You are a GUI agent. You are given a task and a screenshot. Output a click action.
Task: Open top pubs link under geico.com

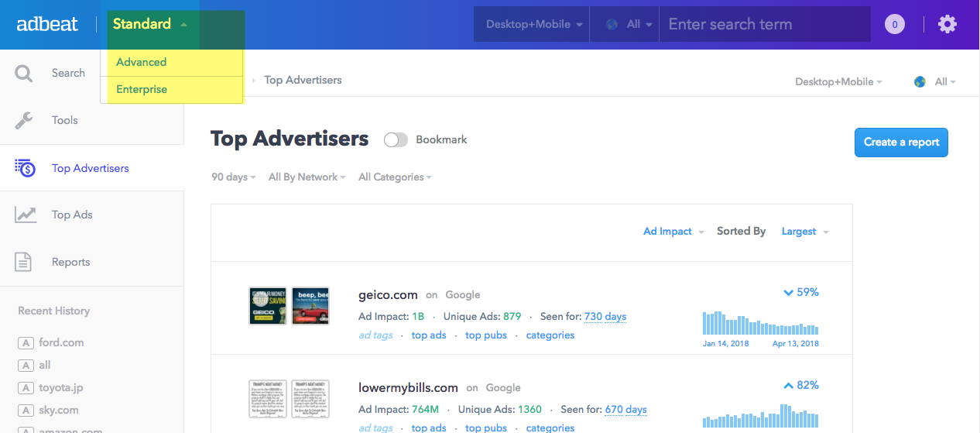(x=486, y=335)
